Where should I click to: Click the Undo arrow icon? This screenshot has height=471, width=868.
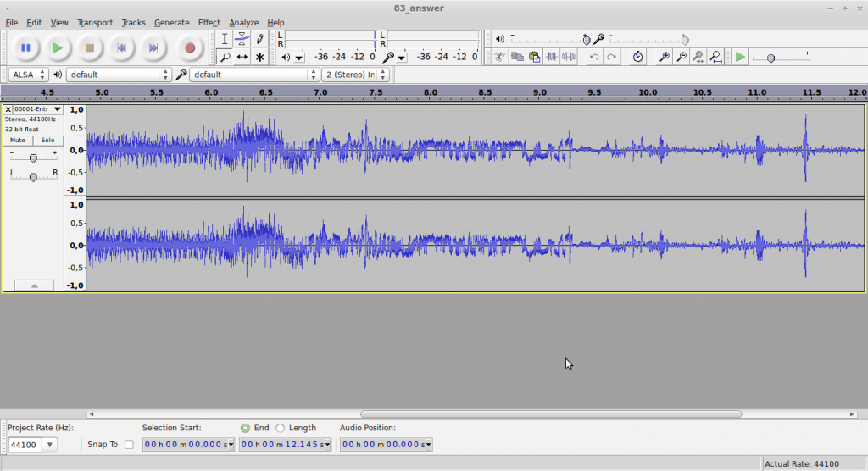coord(594,57)
